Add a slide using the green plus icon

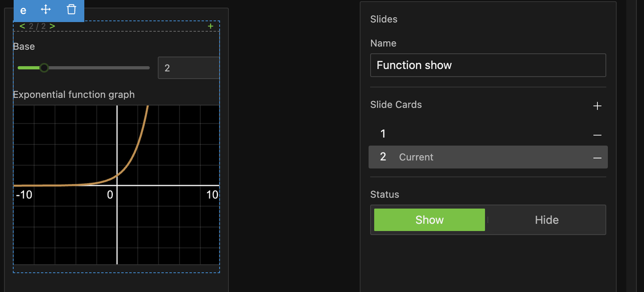[210, 26]
